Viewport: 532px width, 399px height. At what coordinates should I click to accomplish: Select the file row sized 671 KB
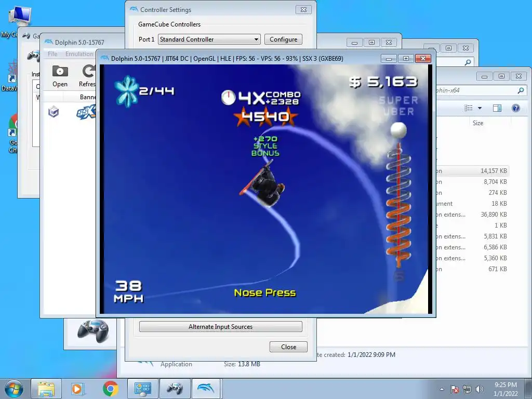tap(472, 269)
